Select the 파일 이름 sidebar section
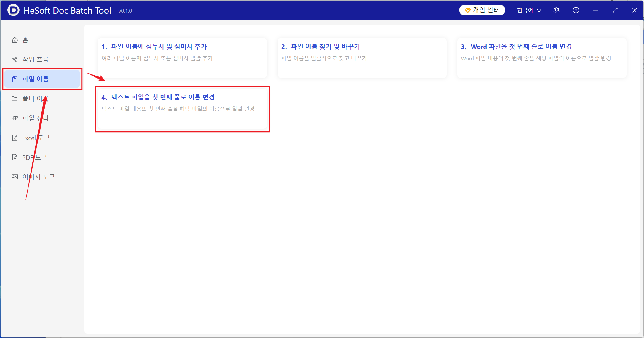Screen dimensions: 644x338 tap(42, 79)
